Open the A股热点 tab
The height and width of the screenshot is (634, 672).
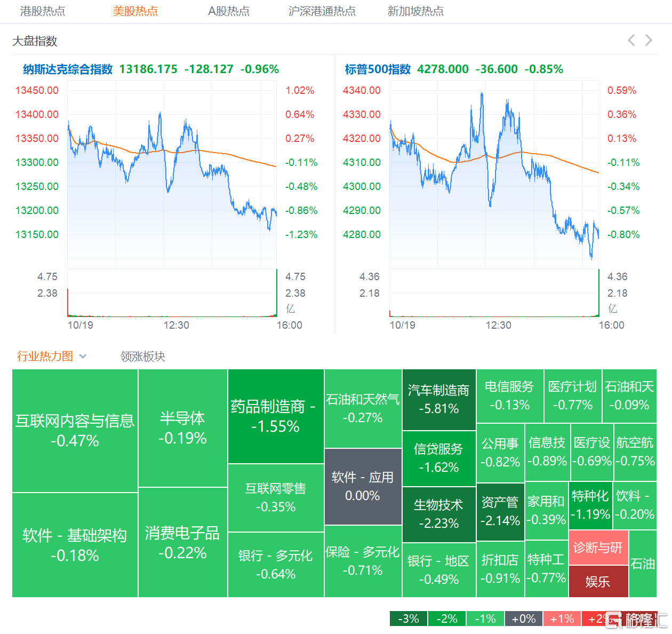point(228,11)
